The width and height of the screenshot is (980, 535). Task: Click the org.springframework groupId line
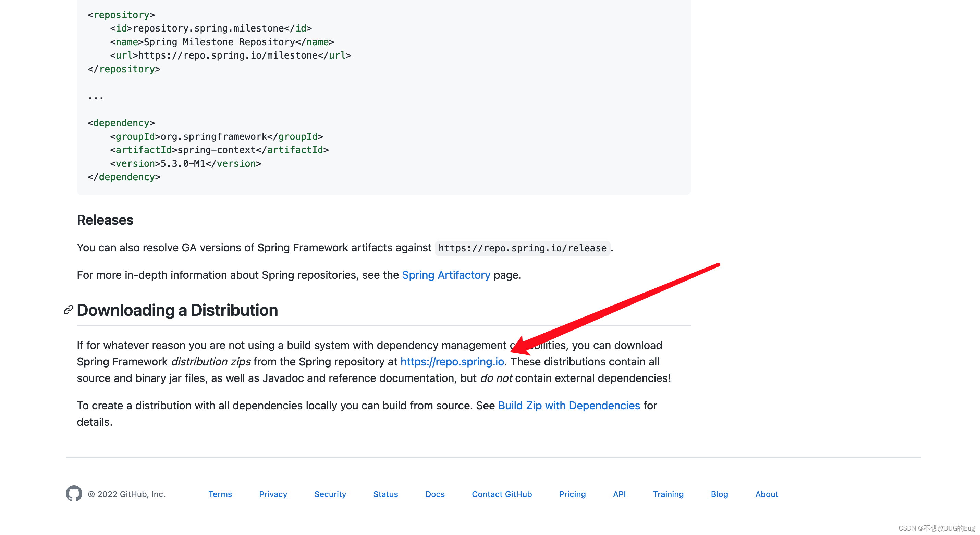tap(217, 136)
